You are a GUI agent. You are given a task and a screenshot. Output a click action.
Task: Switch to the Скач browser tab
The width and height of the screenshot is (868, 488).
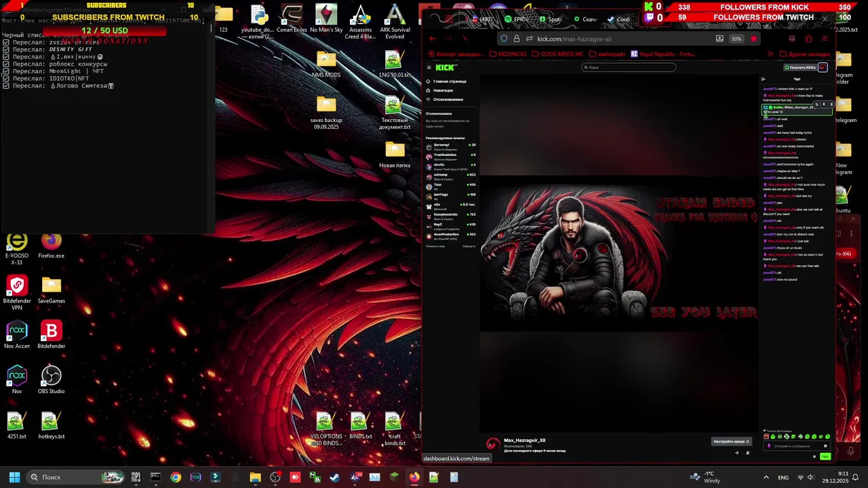586,19
